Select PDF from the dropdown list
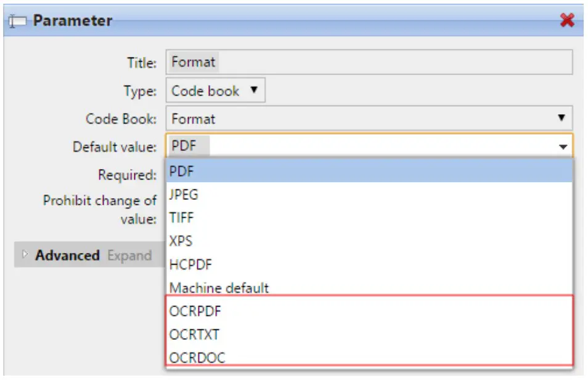The width and height of the screenshot is (588, 380). click(x=369, y=171)
